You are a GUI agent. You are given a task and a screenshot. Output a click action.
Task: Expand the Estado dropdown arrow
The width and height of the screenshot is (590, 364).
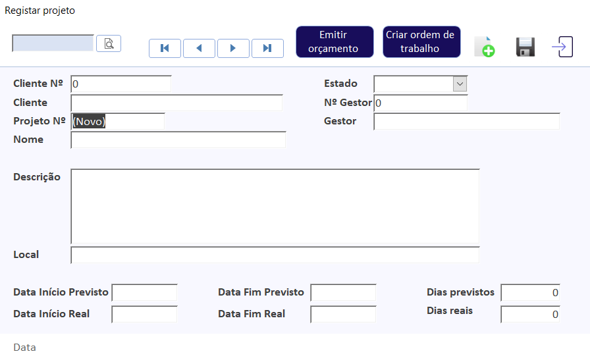point(460,84)
